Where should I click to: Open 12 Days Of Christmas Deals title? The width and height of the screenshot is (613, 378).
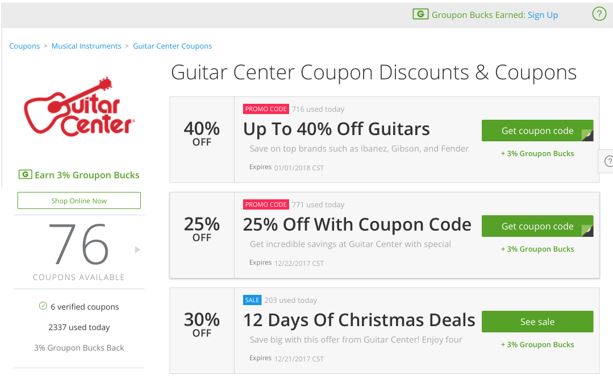[359, 320]
